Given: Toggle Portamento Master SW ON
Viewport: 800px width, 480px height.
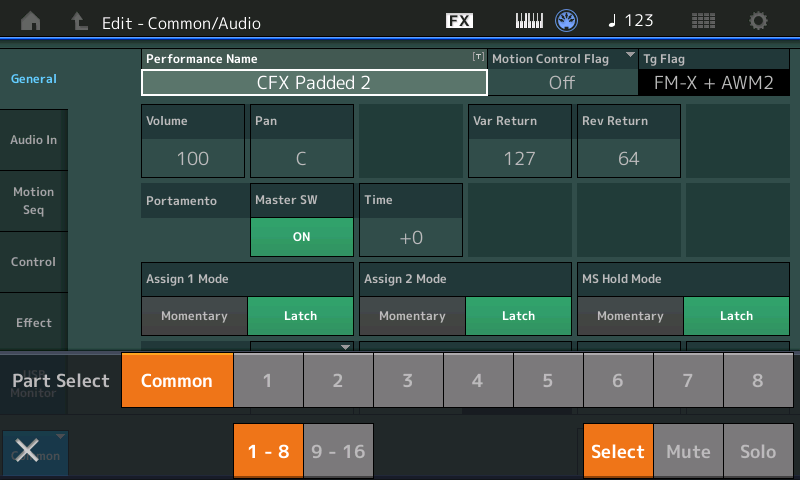Looking at the screenshot, I should [x=302, y=237].
